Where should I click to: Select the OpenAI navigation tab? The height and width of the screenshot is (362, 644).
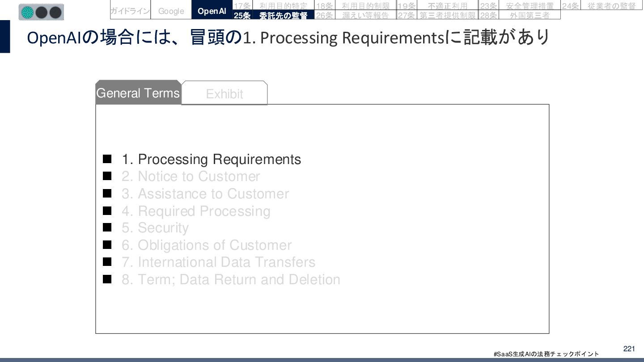(x=212, y=11)
